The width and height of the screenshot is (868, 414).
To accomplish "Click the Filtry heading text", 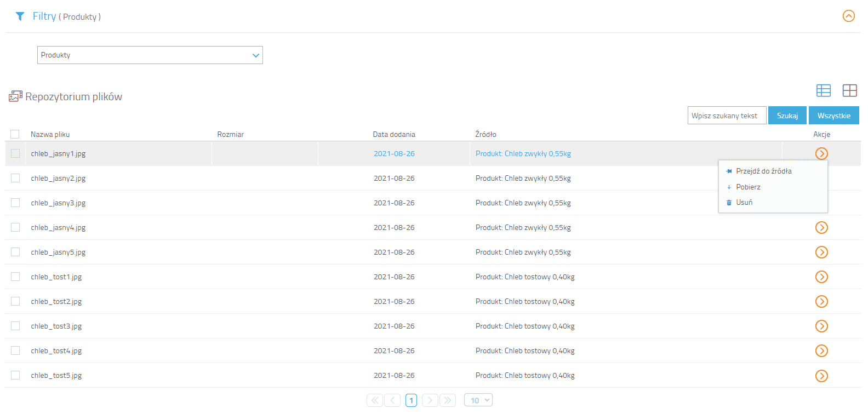I will (44, 16).
